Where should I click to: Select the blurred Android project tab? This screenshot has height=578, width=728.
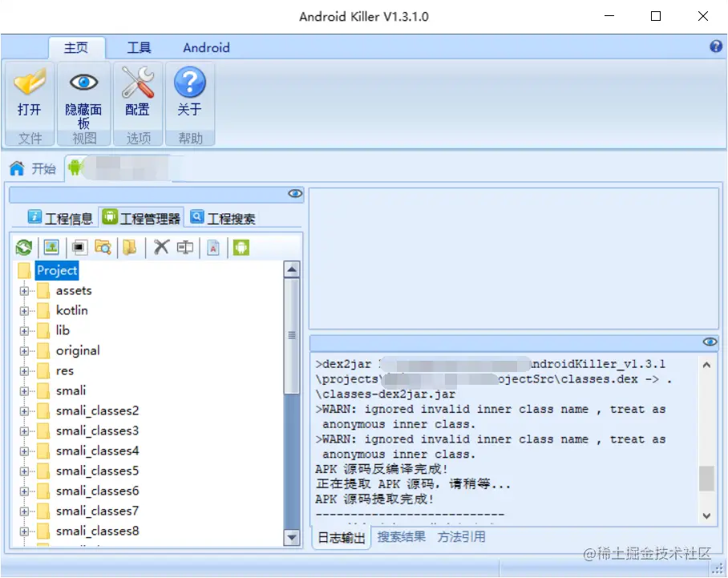[x=123, y=168]
